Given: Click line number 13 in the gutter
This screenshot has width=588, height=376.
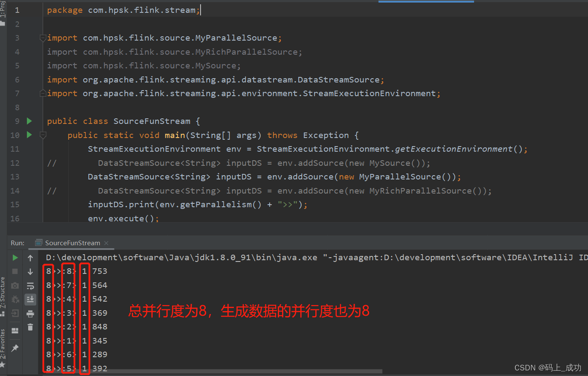Looking at the screenshot, I should coord(15,176).
